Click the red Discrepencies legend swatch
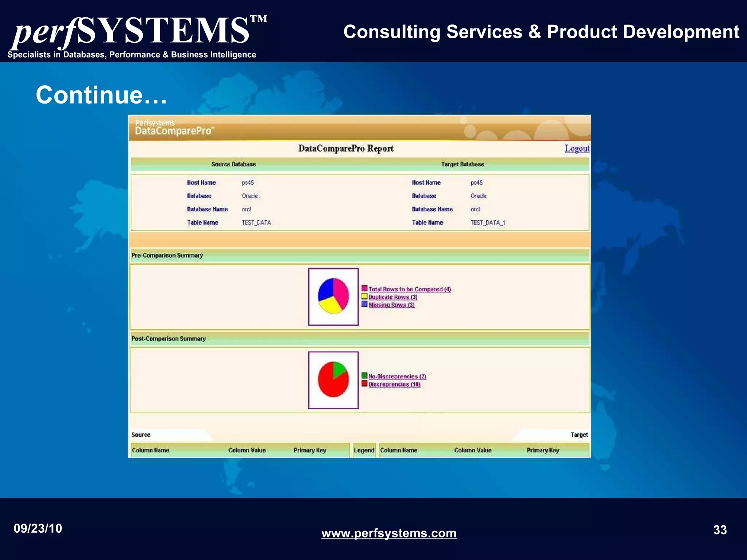 364,383
